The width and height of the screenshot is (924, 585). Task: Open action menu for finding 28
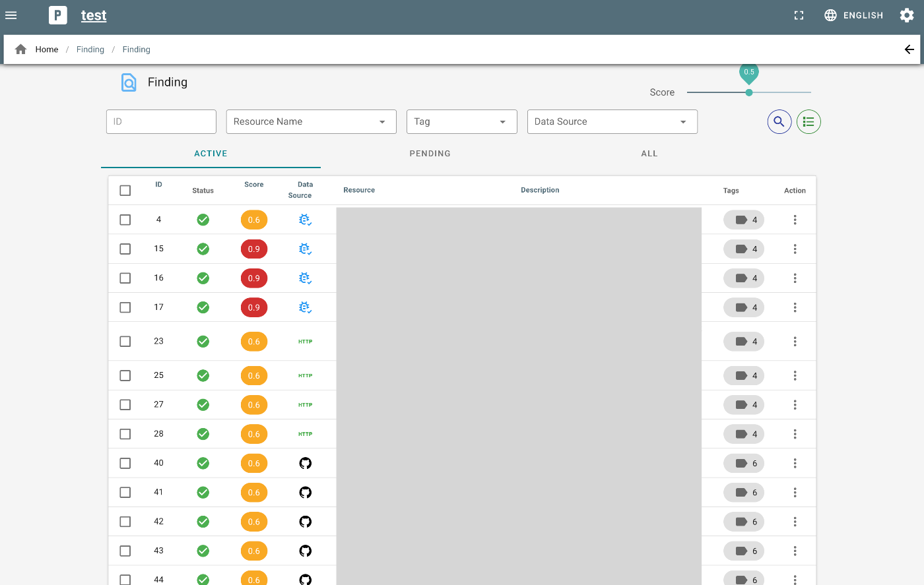pyautogui.click(x=795, y=434)
